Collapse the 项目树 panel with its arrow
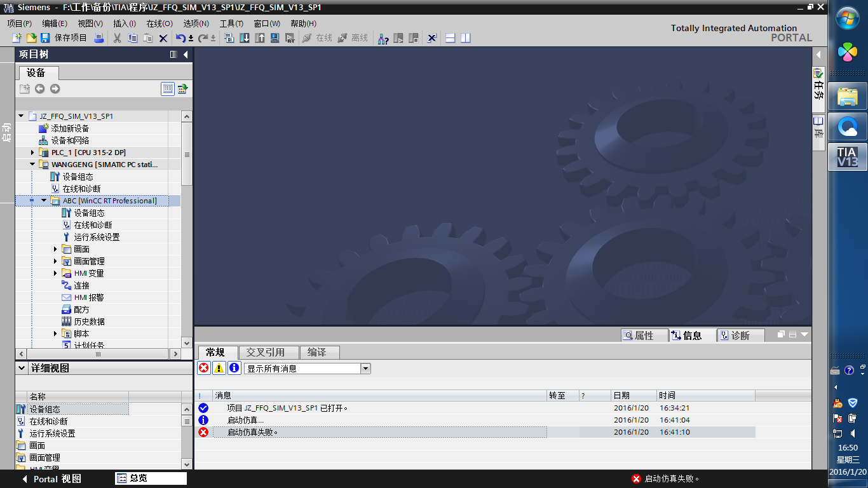This screenshot has width=868, height=488. pyautogui.click(x=186, y=55)
